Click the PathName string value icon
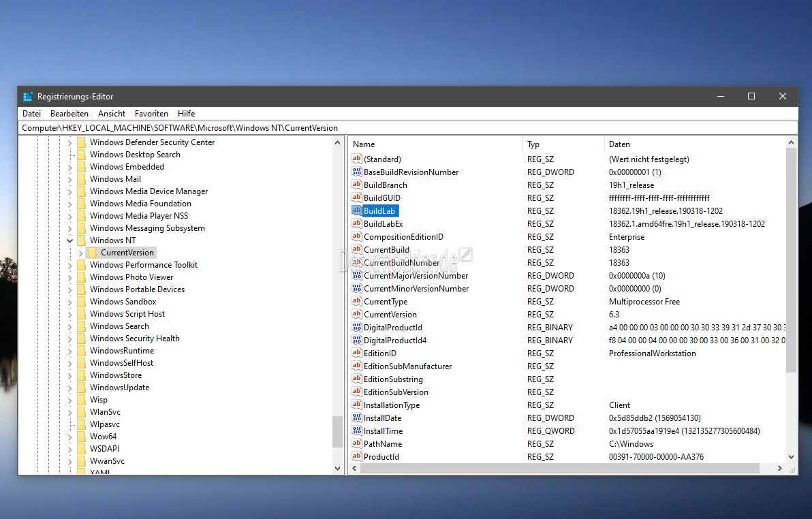Viewport: 812px width, 519px height. pyautogui.click(x=356, y=444)
